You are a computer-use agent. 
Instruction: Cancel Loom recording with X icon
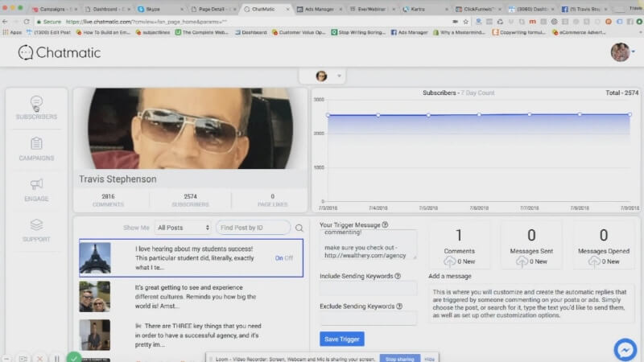39,359
